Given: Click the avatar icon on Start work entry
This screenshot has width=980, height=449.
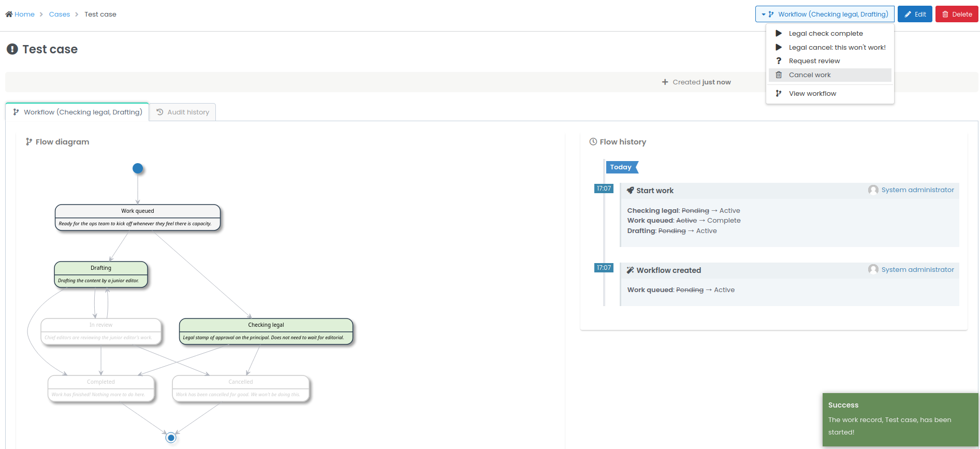Looking at the screenshot, I should coord(873,190).
